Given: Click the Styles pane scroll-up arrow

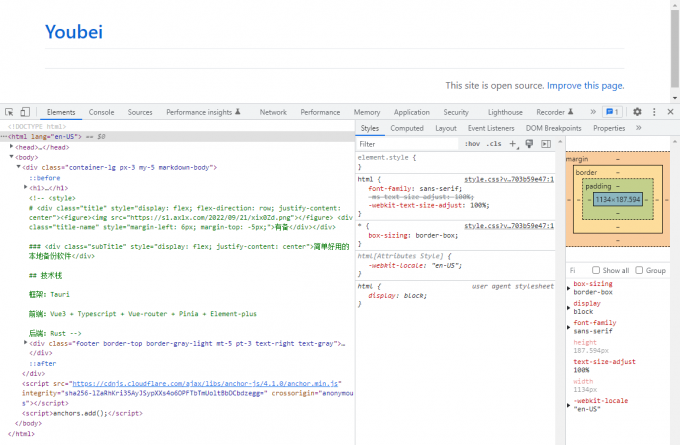Looking at the screenshot, I should (x=560, y=142).
